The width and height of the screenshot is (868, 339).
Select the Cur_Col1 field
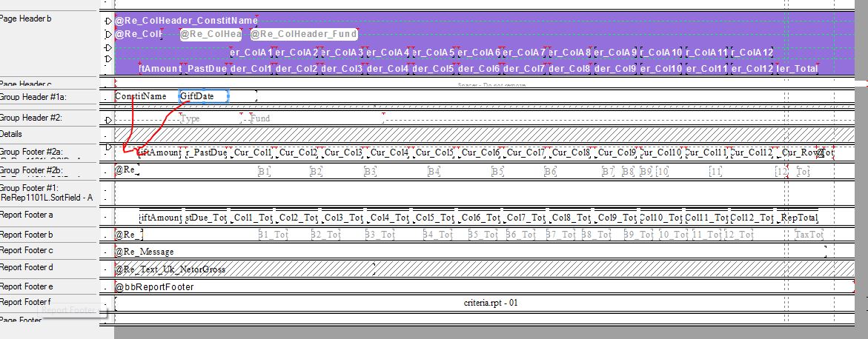pos(253,152)
